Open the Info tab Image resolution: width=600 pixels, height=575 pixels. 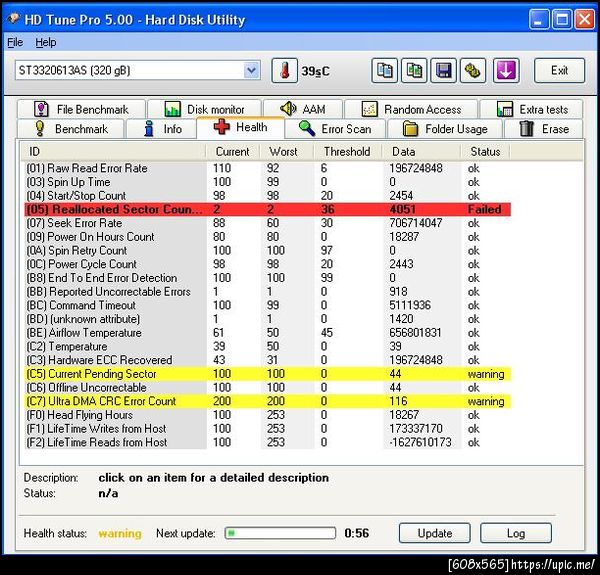point(161,129)
